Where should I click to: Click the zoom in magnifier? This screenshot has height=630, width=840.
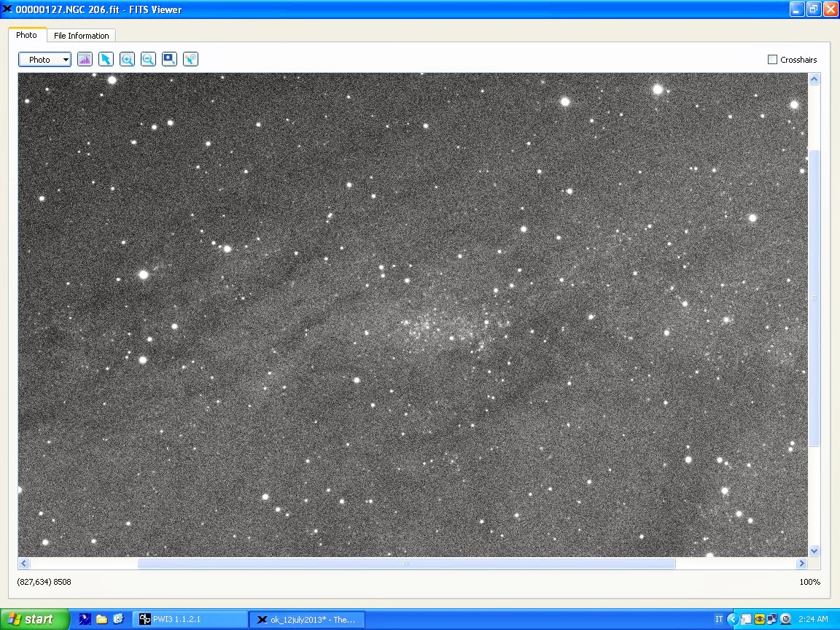(127, 59)
